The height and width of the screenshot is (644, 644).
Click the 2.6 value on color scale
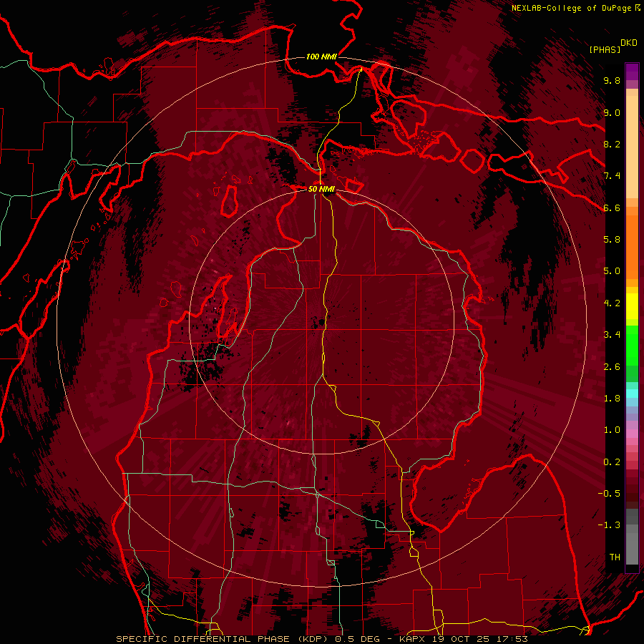(x=612, y=367)
